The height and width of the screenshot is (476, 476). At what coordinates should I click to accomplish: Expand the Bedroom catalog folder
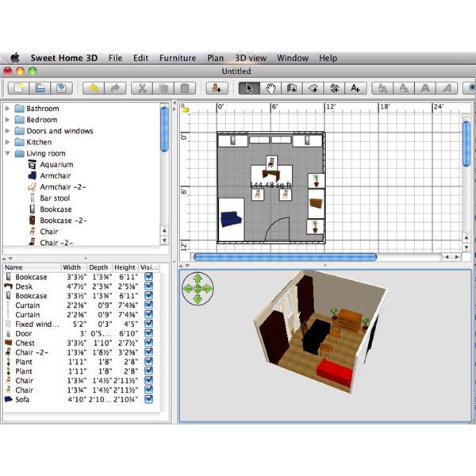8,120
